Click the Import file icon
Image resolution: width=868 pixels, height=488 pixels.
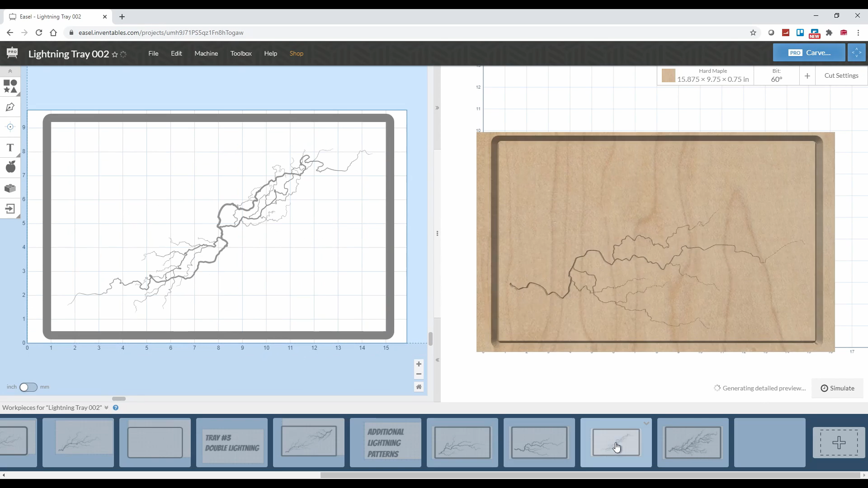[10, 209]
